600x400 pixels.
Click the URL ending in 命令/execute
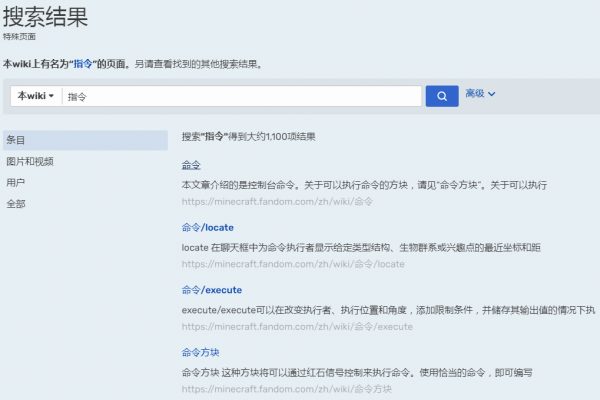(297, 327)
